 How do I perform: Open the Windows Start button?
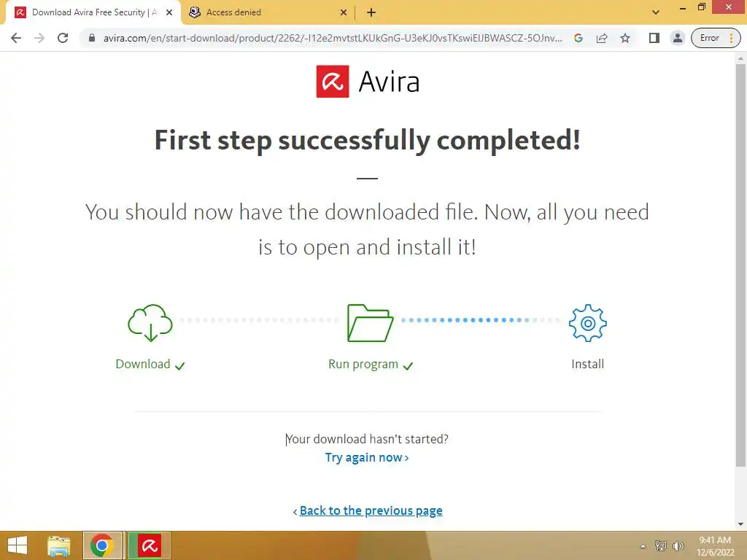coord(18,545)
